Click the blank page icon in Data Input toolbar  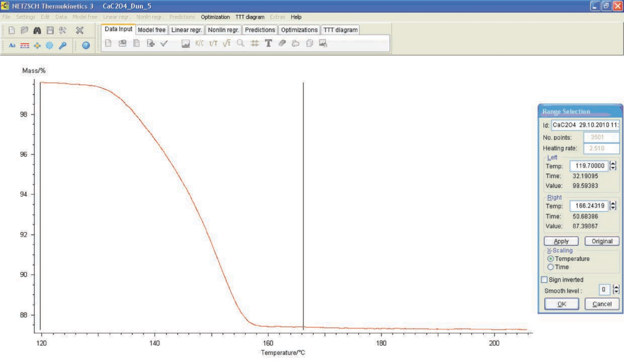click(x=108, y=43)
